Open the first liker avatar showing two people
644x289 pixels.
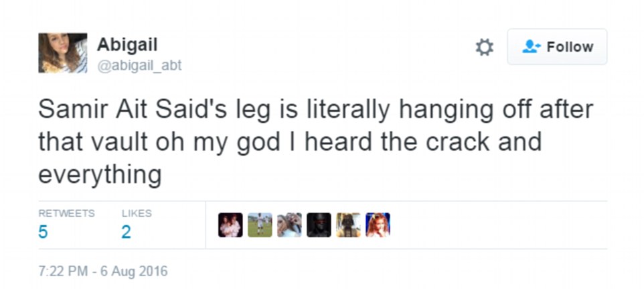(x=231, y=225)
